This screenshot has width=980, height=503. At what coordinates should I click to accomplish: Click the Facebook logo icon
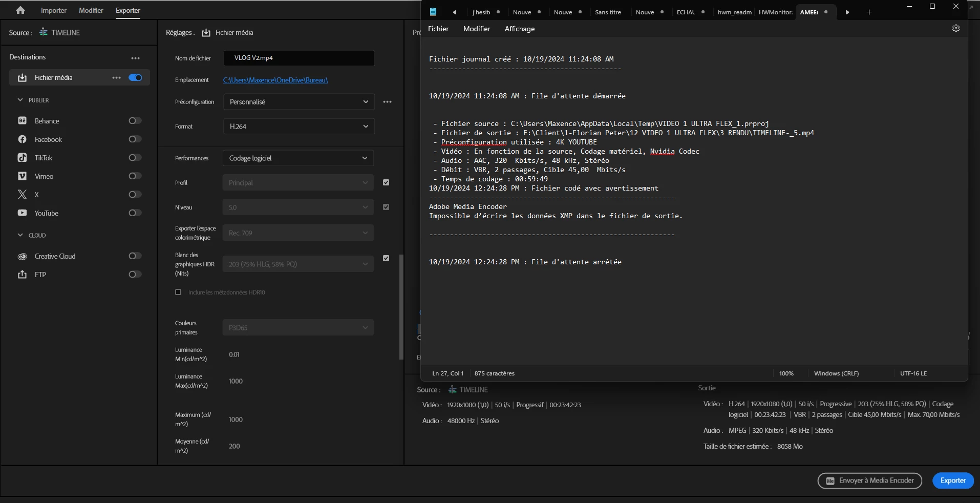(22, 139)
